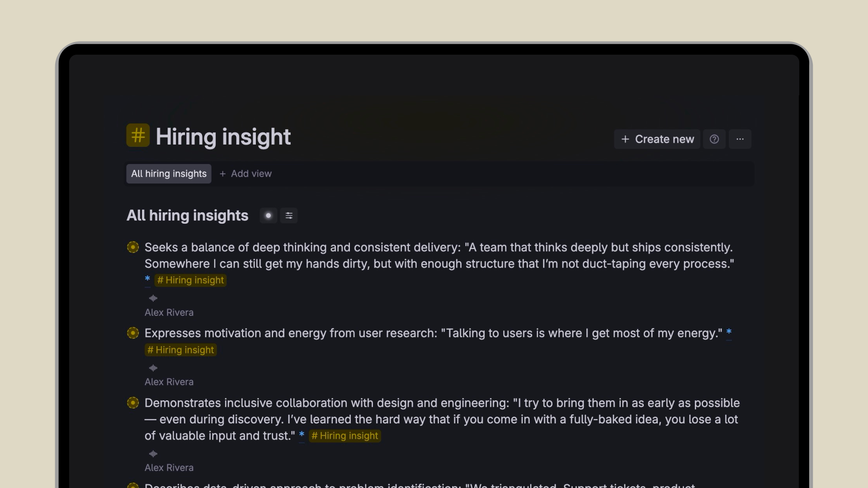Click the Hiring insight page title text
This screenshot has width=868, height=488.
pos(223,137)
